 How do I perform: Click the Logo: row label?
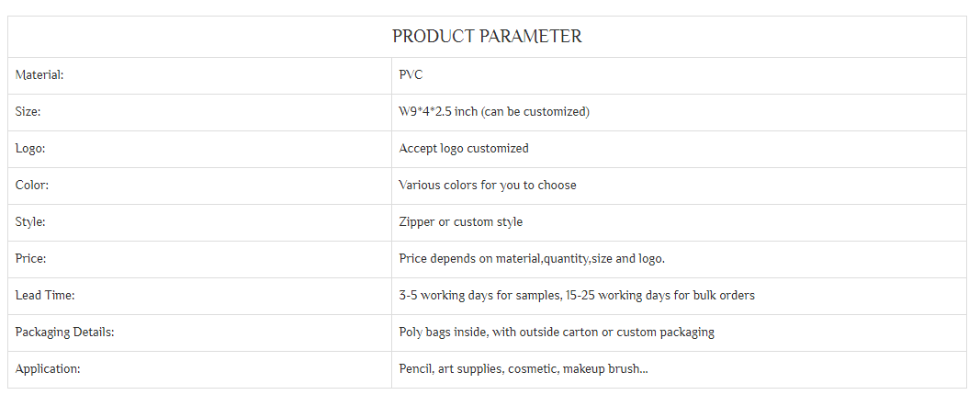(x=30, y=149)
